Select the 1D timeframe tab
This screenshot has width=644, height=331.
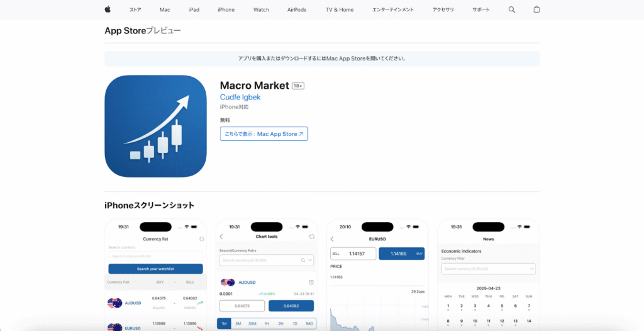tap(295, 324)
